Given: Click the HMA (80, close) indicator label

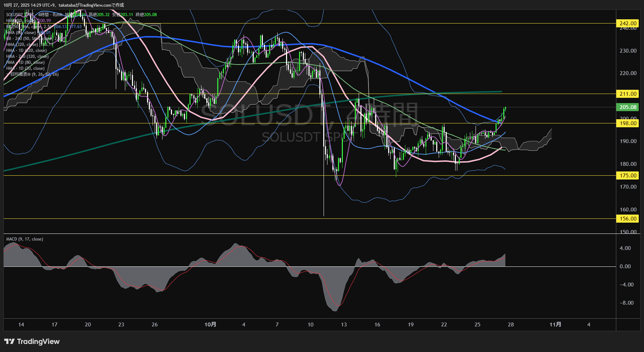Looking at the screenshot, I should coord(21,33).
